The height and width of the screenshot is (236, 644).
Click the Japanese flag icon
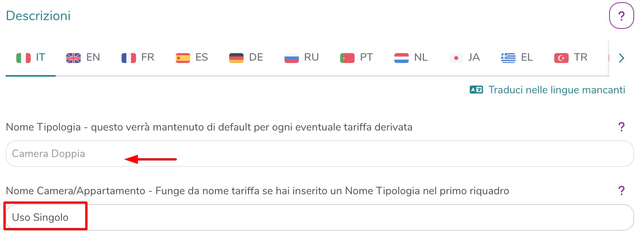[456, 58]
